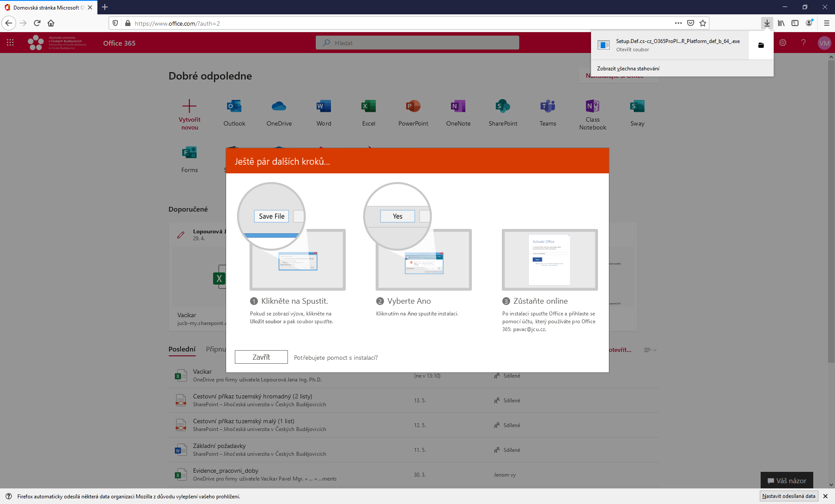Open 'Základní požadavky' document
Screen dimensions: 835x504
click(219, 446)
